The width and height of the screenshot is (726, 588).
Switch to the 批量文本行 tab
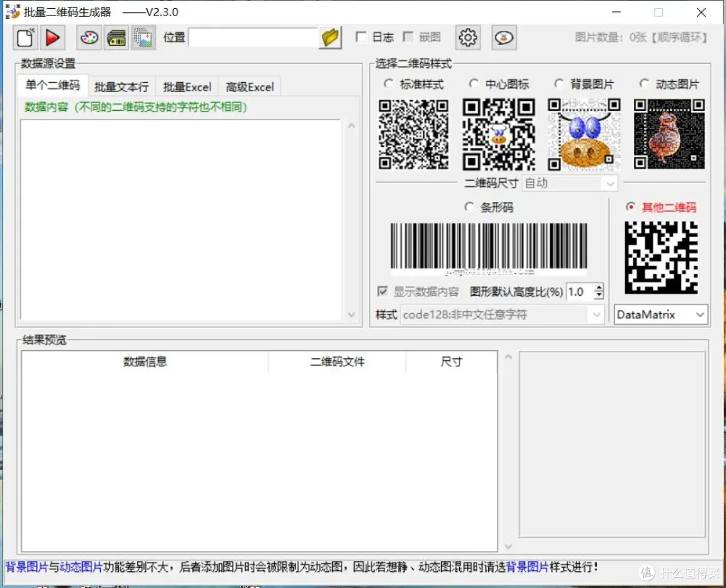[122, 87]
